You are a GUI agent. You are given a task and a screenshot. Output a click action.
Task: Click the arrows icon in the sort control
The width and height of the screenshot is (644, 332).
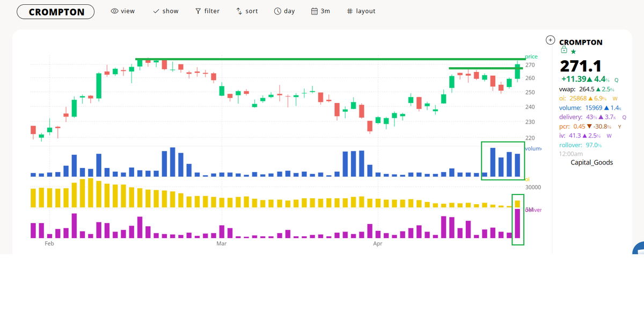coord(239,11)
